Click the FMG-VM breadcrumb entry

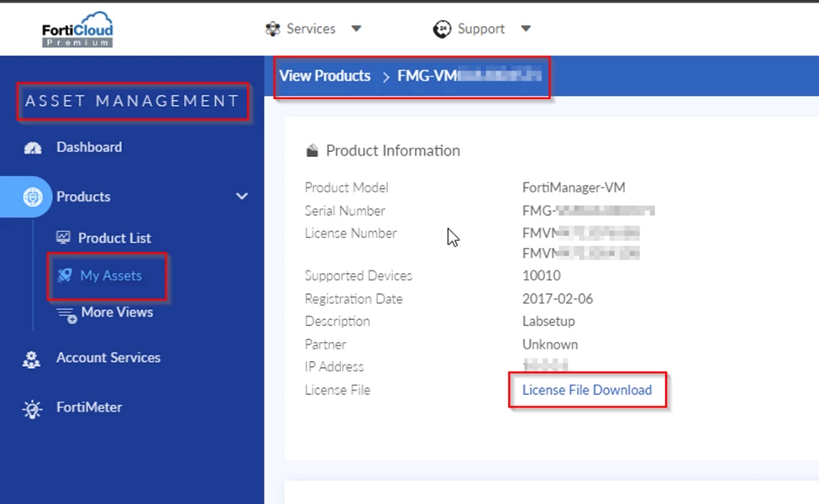(x=469, y=76)
